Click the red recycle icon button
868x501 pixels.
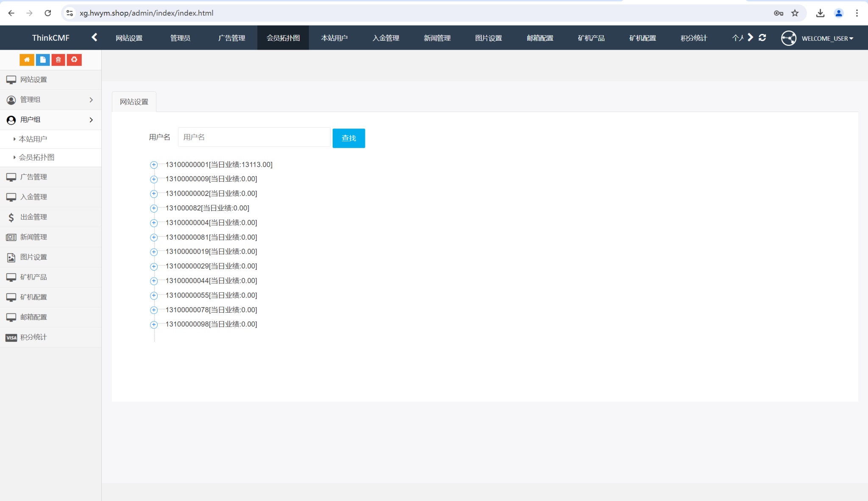coord(74,60)
